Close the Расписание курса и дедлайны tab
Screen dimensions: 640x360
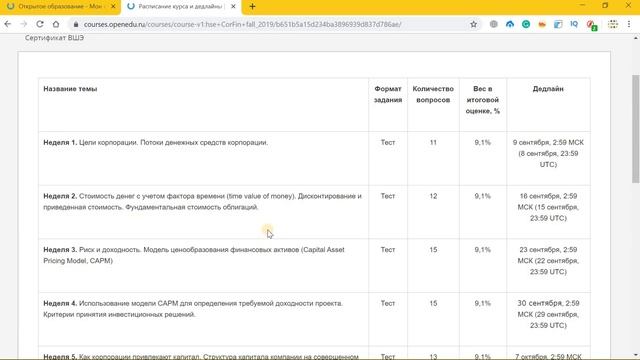233,7
